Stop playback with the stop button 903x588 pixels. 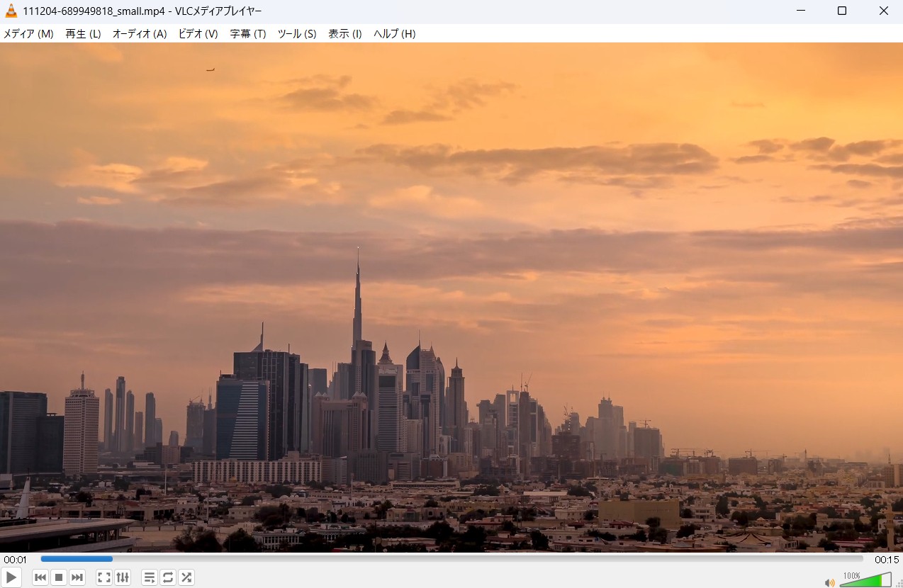coord(59,577)
